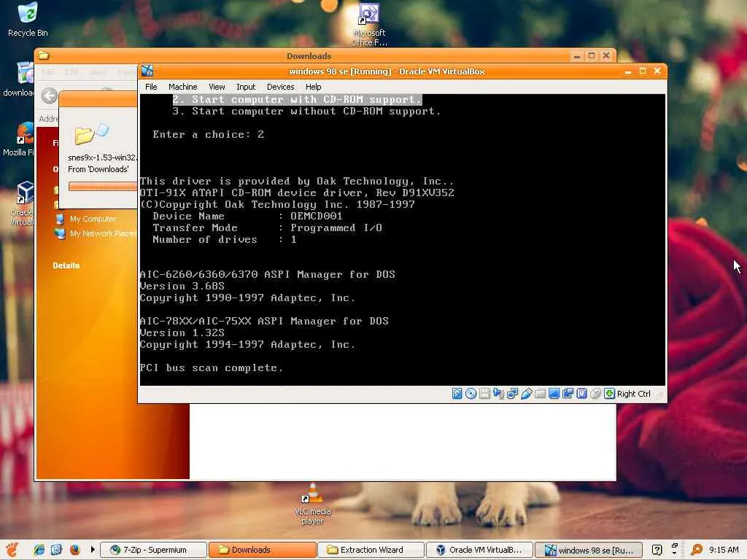The width and height of the screenshot is (747, 560).
Task: Switch to windows 98 se taskbar button
Action: click(589, 550)
